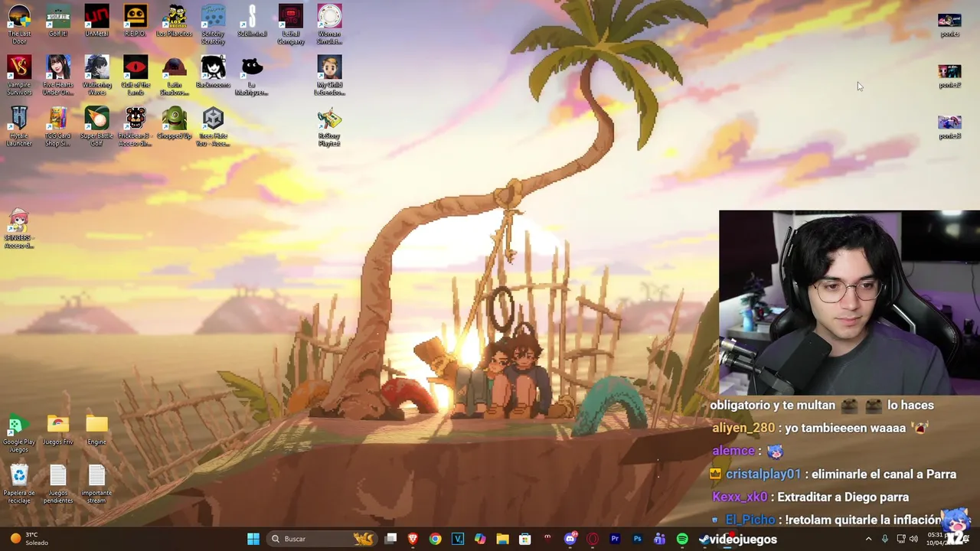Open Opera browser from taskbar
Image resolution: width=980 pixels, height=551 pixels.
[593, 539]
